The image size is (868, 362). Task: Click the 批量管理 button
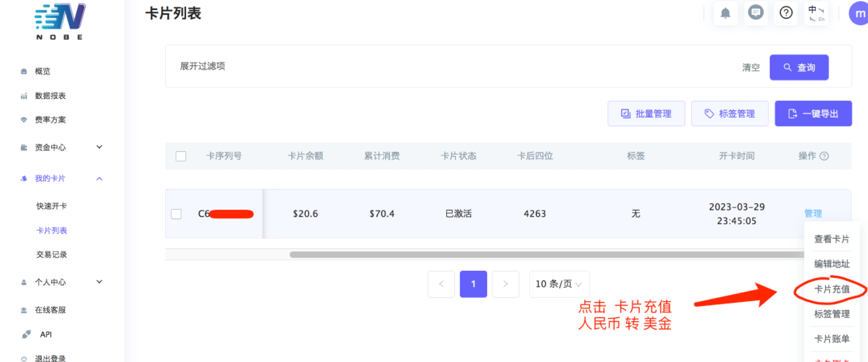click(646, 113)
